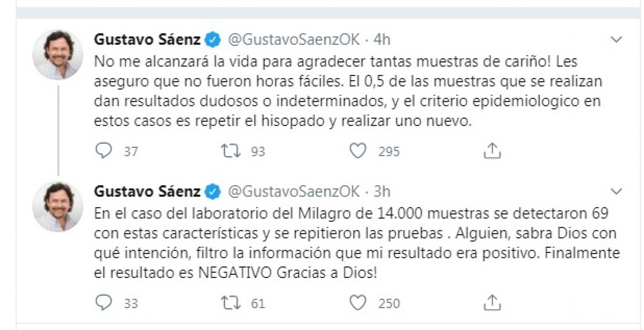The image size is (644, 330).
Task: Open Gustavo Sáenz's profile picture on first tweet
Action: (x=58, y=55)
